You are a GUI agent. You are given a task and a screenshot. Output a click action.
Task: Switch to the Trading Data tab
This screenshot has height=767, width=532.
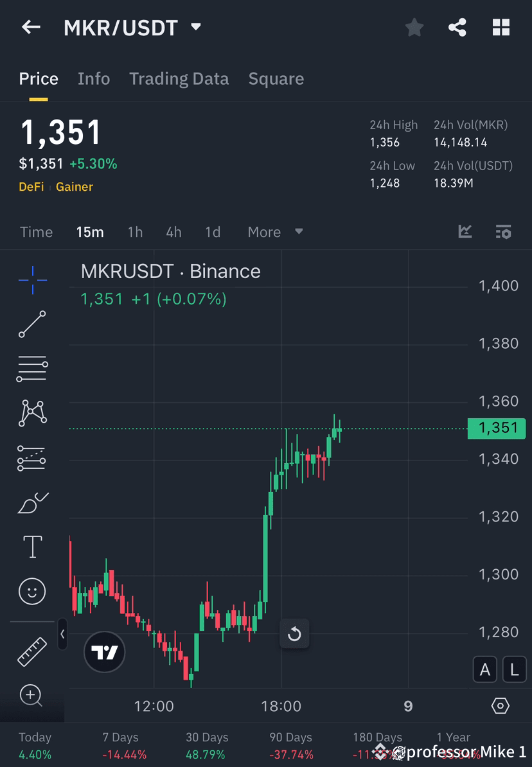(x=179, y=78)
